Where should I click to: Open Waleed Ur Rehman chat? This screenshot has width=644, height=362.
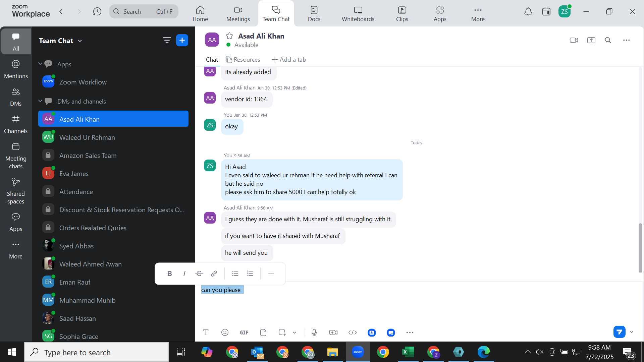pyautogui.click(x=113, y=137)
